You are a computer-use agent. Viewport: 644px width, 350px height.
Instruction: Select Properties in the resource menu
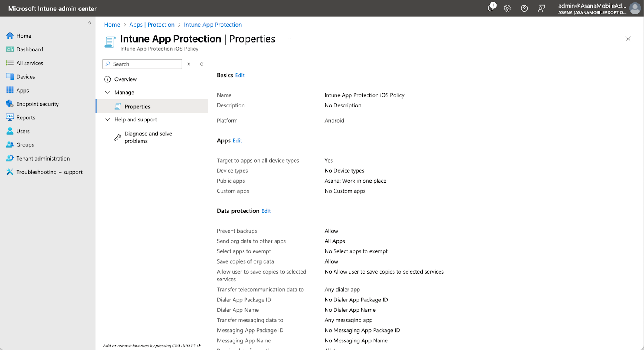(137, 107)
